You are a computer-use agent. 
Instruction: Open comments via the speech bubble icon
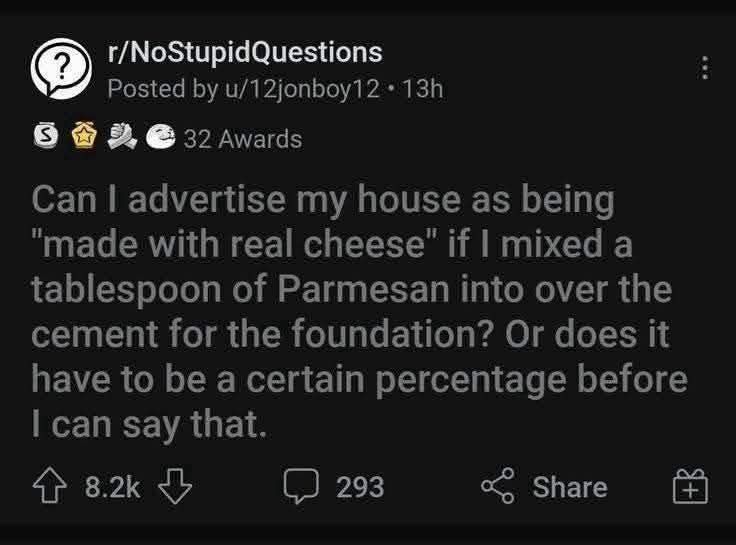303,487
